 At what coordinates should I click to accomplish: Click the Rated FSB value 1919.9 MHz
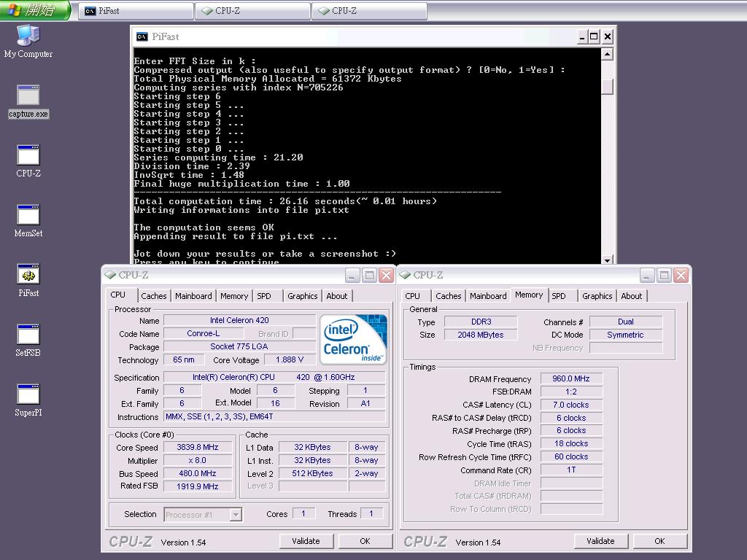click(x=198, y=486)
